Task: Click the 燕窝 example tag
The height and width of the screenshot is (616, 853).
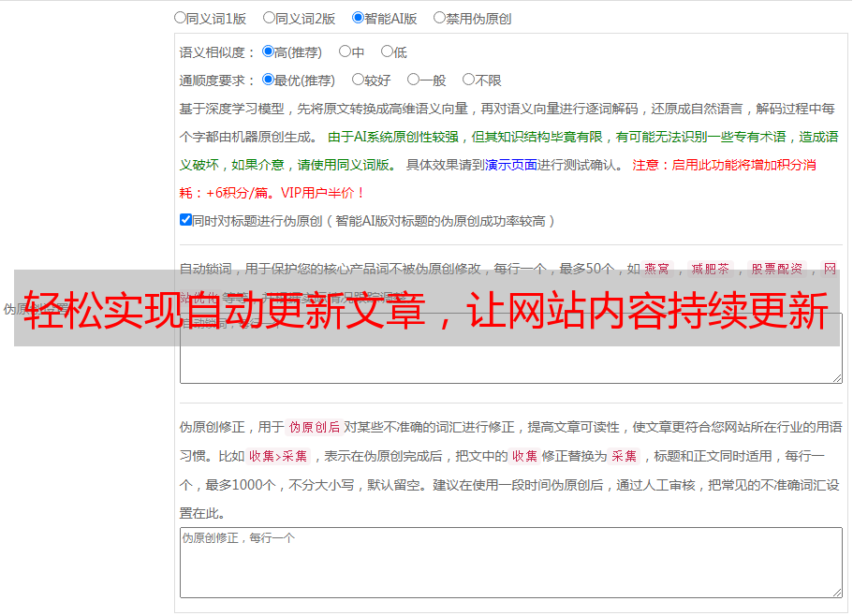Action: click(656, 269)
